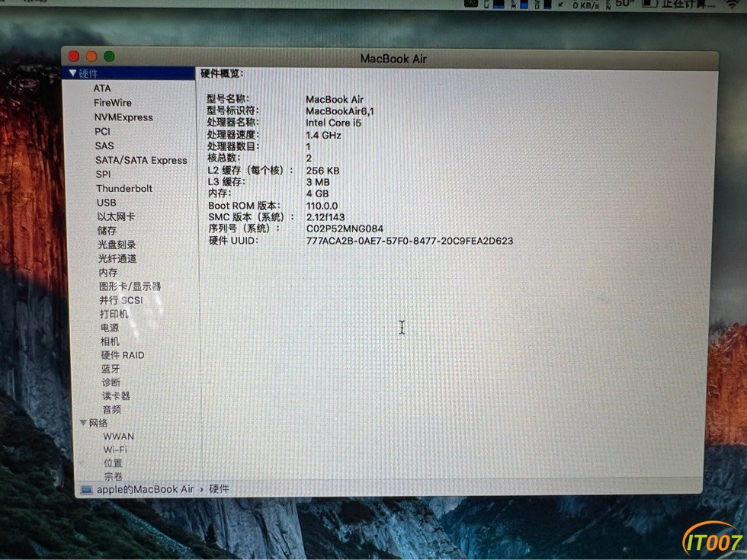Viewport: 747px width, 560px height.
Task: Close the MacBook Air window
Action: [x=74, y=56]
